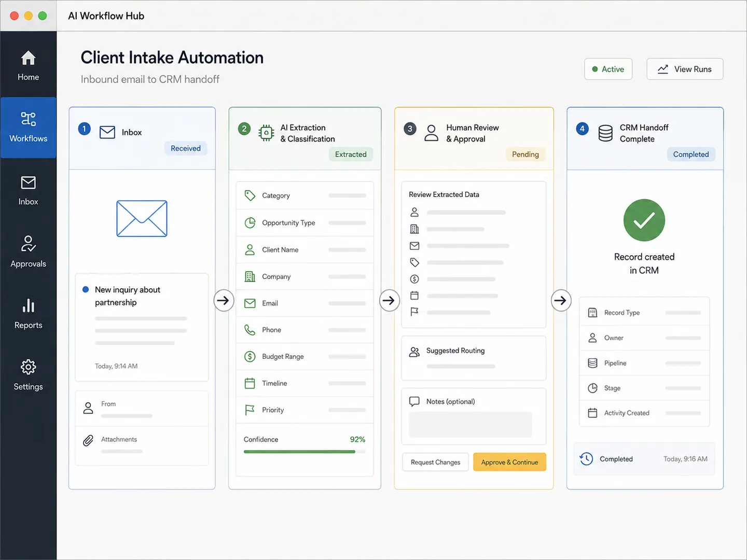Click the Confidence progress bar
The height and width of the screenshot is (560, 747).
pyautogui.click(x=305, y=452)
